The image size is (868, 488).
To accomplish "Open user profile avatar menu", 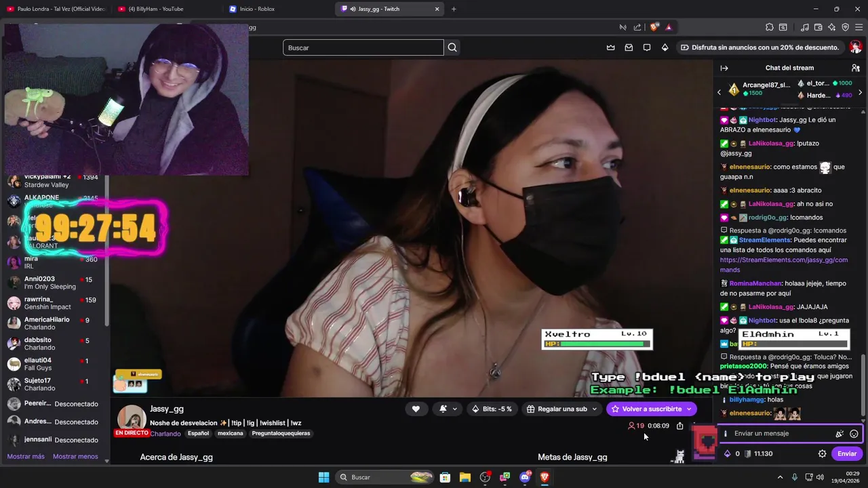I will (856, 47).
